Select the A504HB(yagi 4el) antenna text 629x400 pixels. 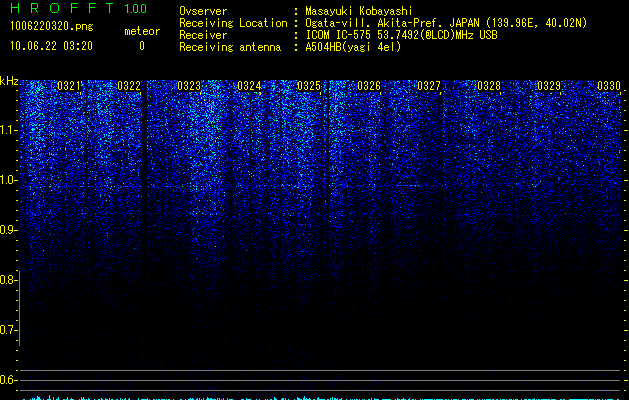[353, 47]
